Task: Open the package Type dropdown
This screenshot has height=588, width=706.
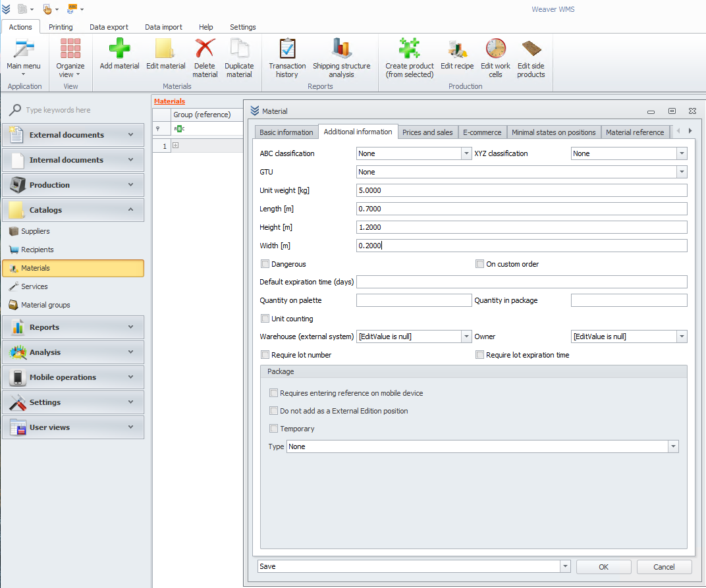Action: coord(673,446)
